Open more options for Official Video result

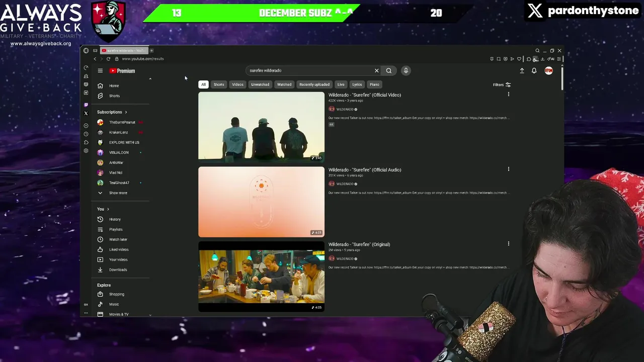pyautogui.click(x=508, y=95)
